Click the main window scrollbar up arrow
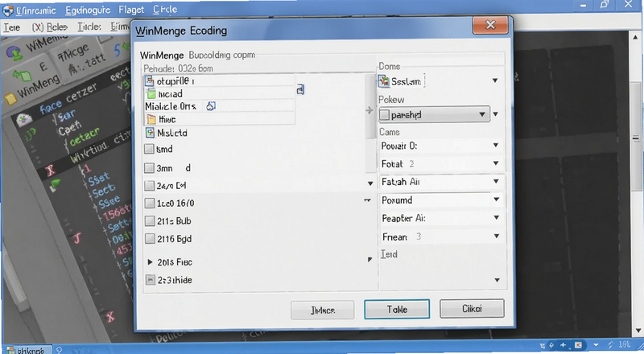The height and width of the screenshot is (354, 644). pos(636,38)
